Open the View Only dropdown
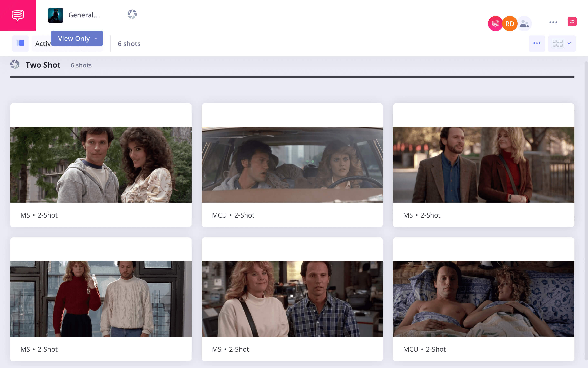Viewport: 588px width, 368px height. point(77,38)
